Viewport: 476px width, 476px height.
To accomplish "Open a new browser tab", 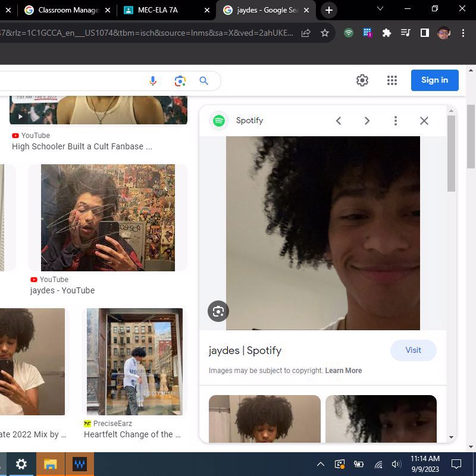I will click(329, 10).
